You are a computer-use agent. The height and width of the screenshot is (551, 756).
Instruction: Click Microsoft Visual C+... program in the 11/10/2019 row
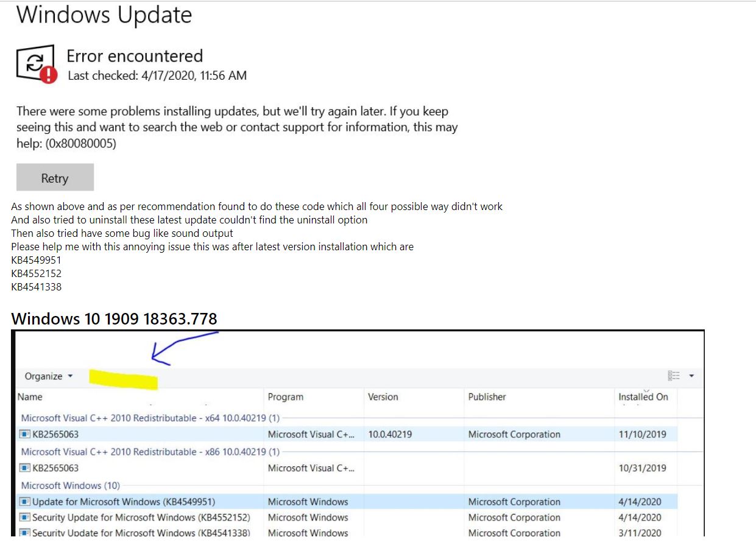[x=311, y=435]
